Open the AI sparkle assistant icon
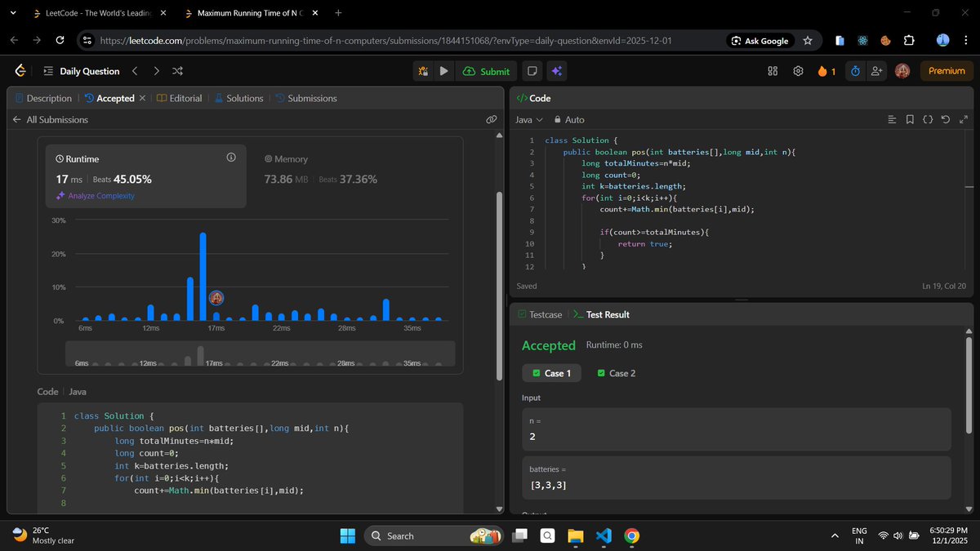Viewport: 980px width, 551px height. click(556, 71)
